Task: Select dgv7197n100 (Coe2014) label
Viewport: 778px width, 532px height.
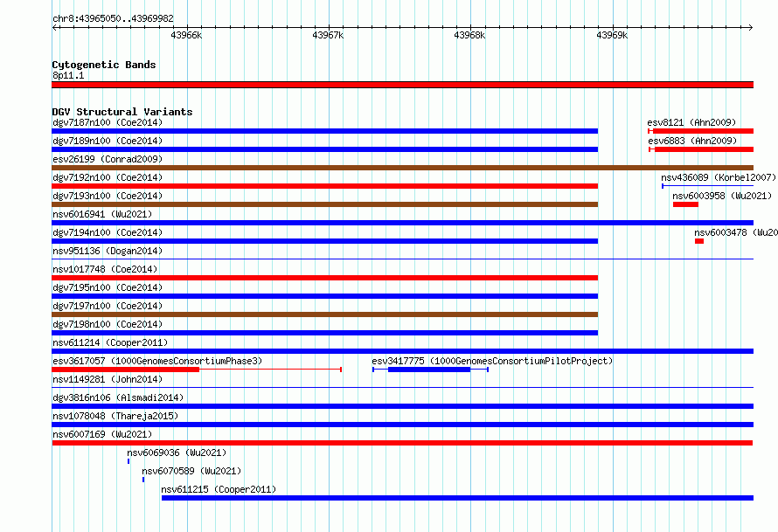Action: (108, 306)
